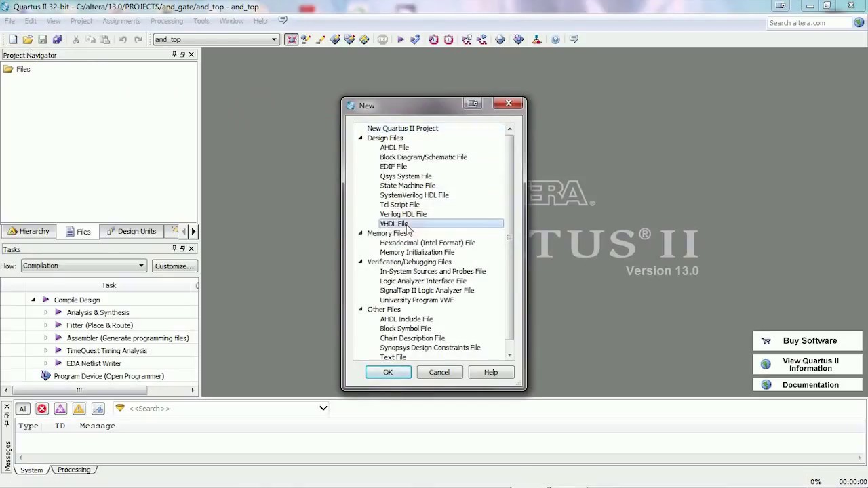
Task: Click the Cut scissors icon
Action: (x=75, y=39)
